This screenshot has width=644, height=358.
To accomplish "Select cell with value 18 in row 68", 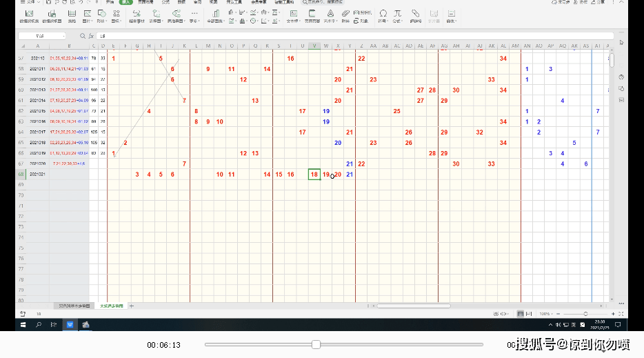I will [314, 175].
